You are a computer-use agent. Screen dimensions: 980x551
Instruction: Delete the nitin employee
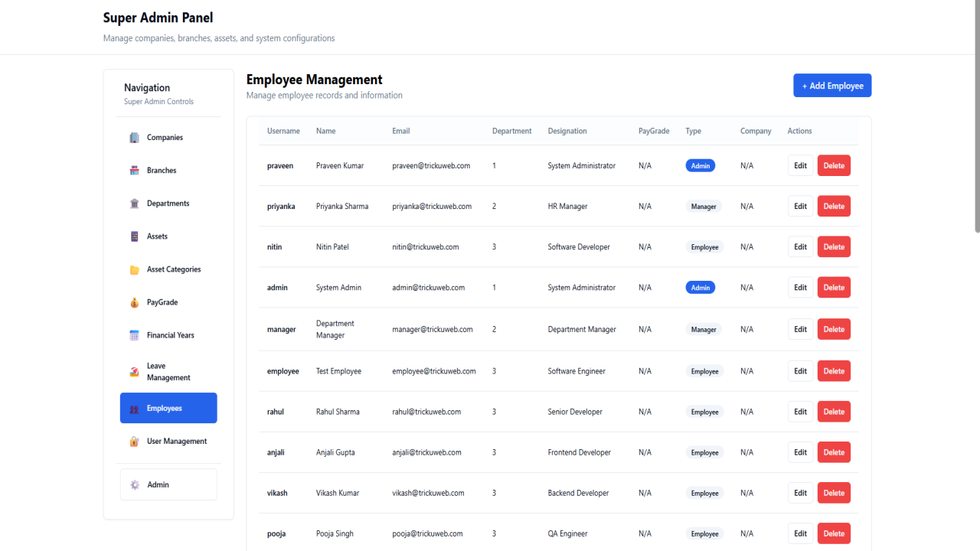[x=834, y=246]
